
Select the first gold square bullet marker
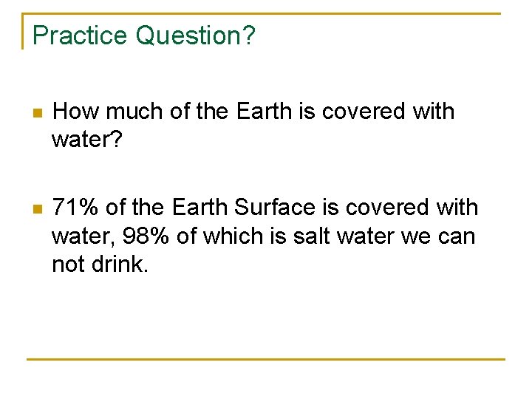click(x=38, y=112)
